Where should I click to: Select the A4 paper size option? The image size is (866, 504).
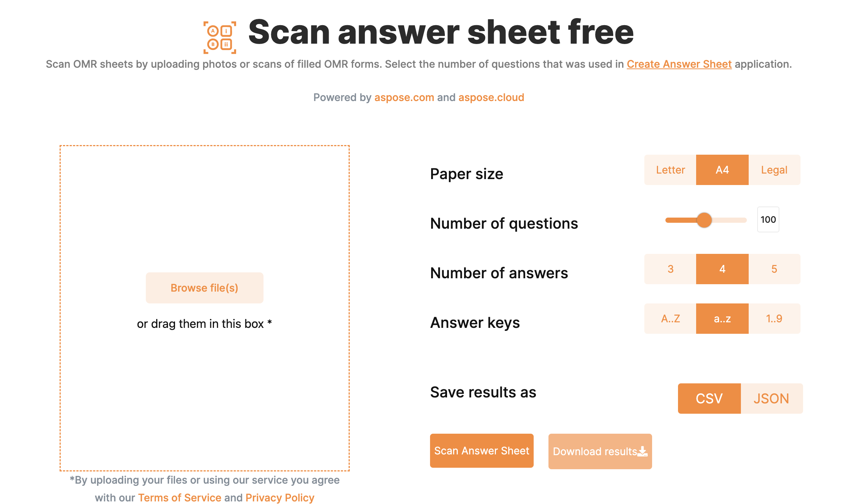tap(723, 170)
